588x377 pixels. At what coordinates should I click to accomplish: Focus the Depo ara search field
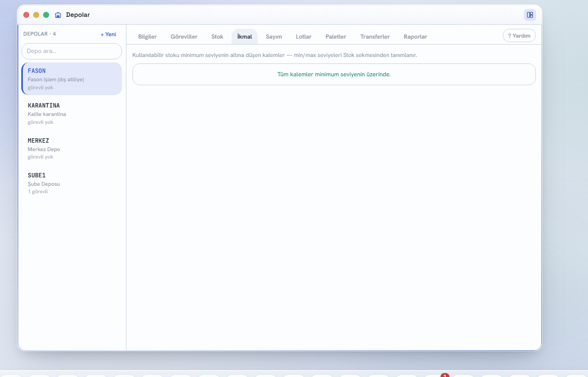tap(71, 52)
